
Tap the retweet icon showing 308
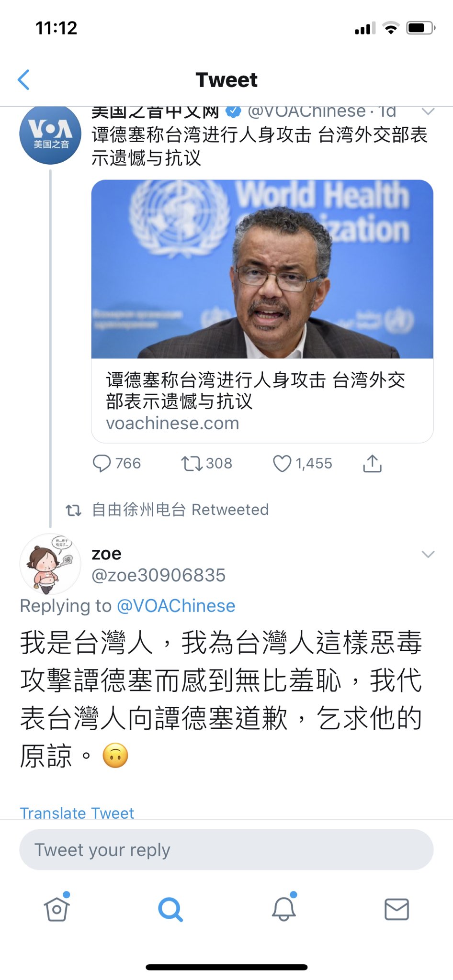tap(192, 463)
